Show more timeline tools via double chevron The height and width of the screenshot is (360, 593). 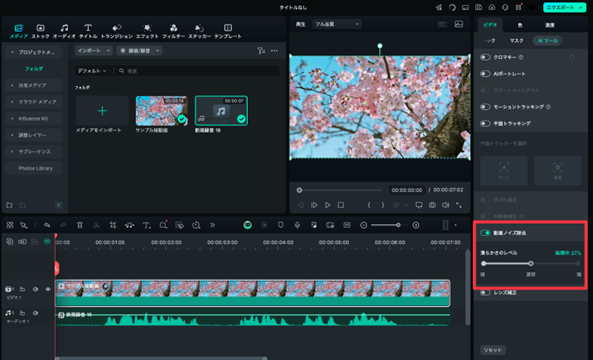click(213, 225)
